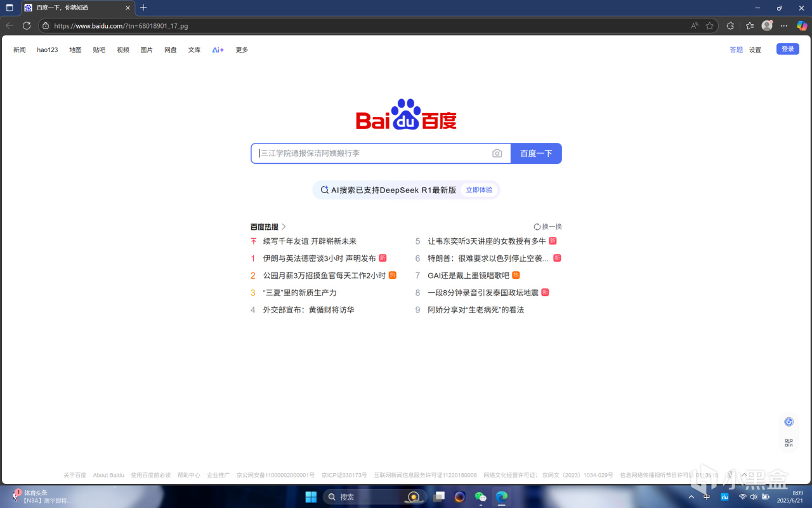Screen dimensions: 812x508
Task: Add page to favorites star icon
Action: [710, 26]
